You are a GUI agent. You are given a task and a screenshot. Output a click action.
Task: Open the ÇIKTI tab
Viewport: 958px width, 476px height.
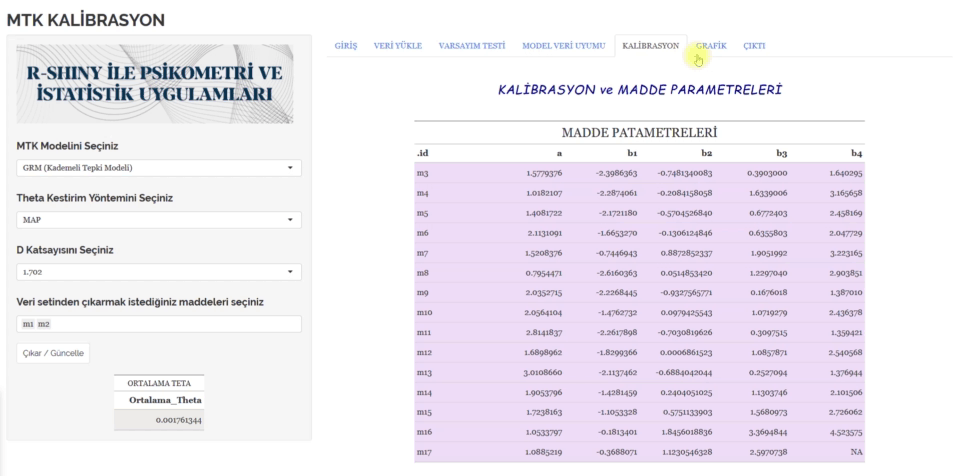[x=754, y=46]
